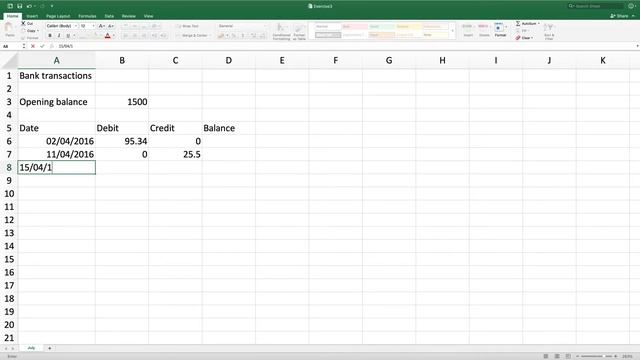The image size is (640, 360).
Task: Expand the cell styles gallery arrow
Action: (x=452, y=31)
